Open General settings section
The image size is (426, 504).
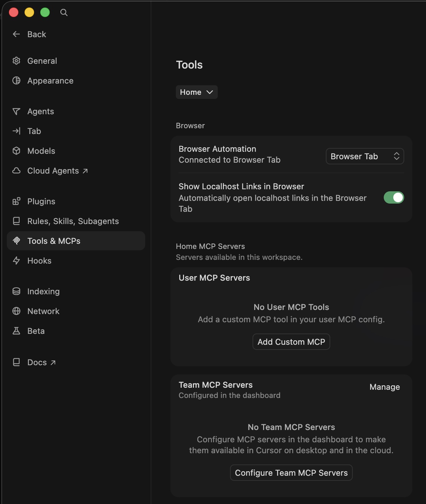[x=76, y=61]
